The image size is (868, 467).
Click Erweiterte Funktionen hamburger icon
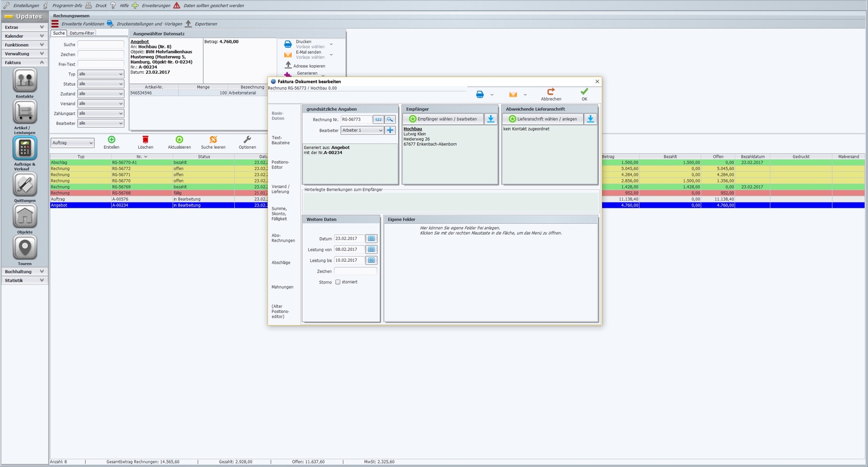[x=55, y=24]
